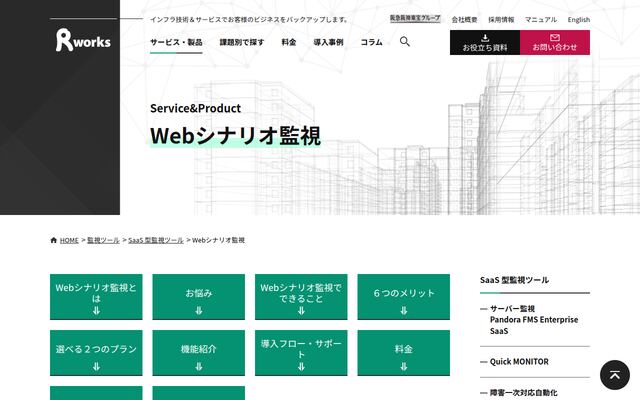Click the Rworks logo
The width and height of the screenshot is (640, 400).
[83, 40]
